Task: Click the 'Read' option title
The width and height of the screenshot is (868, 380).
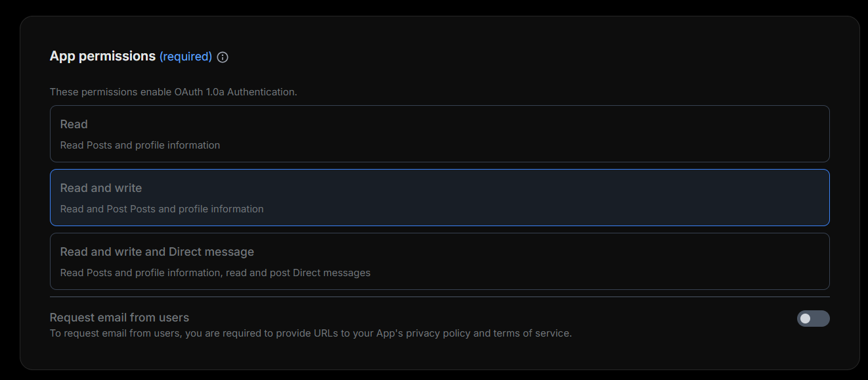Action: pos(74,124)
